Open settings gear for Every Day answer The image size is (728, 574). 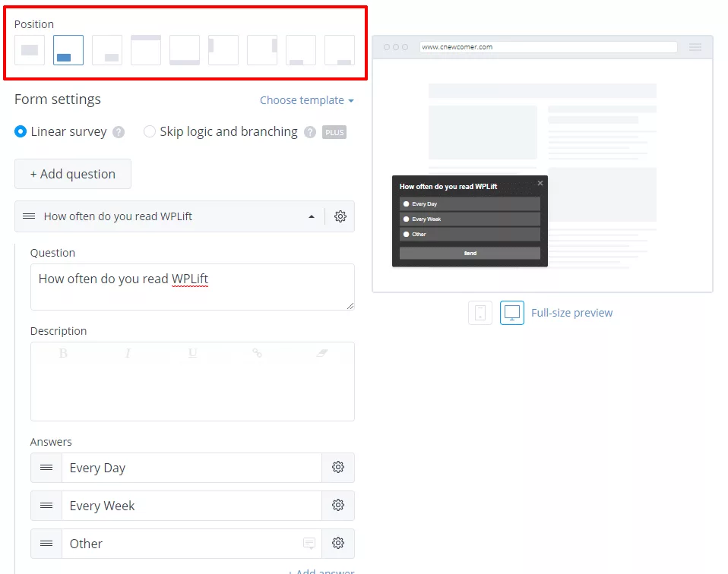338,467
